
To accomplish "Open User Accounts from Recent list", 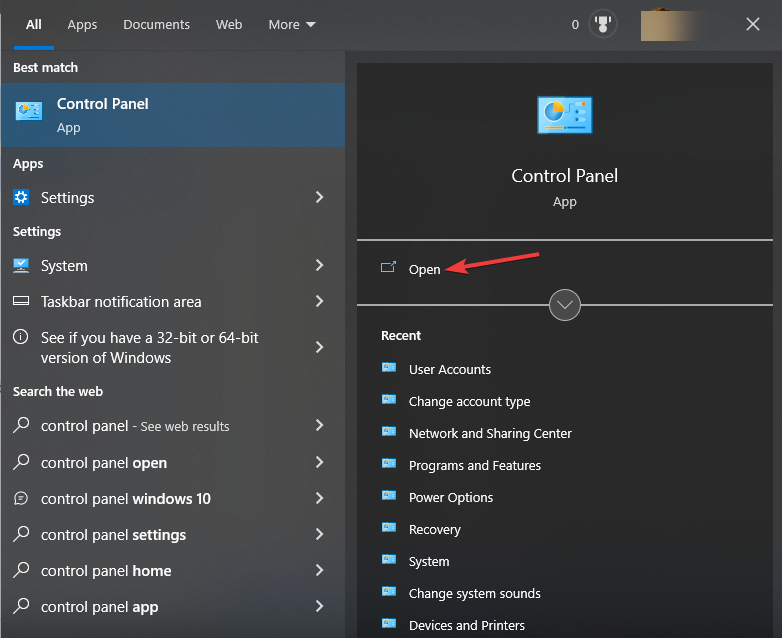I will click(450, 370).
